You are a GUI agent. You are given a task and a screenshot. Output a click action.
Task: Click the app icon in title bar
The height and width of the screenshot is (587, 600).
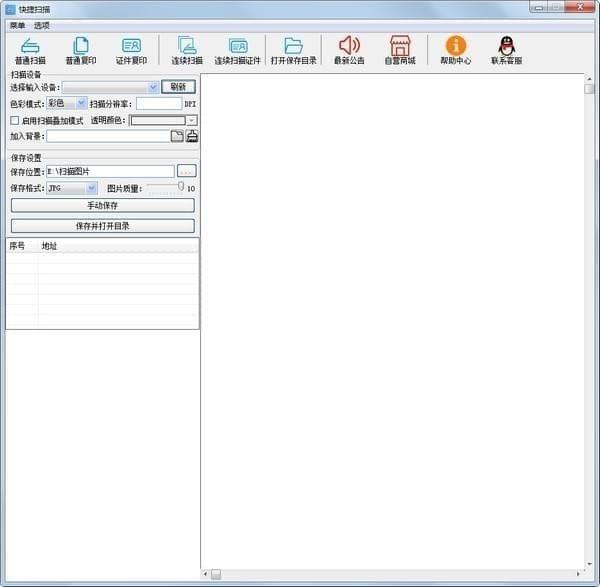[11, 9]
